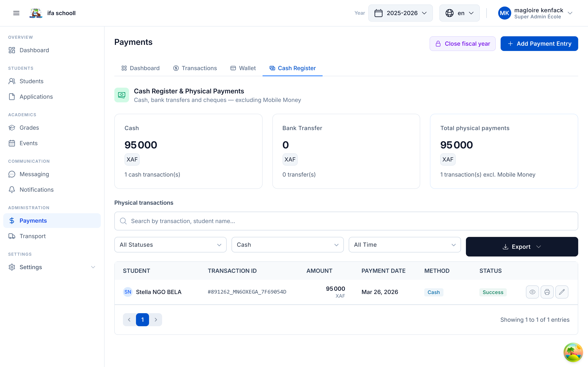This screenshot has height=367, width=588.
Task: View Stella NGO BELA's payment details via eye icon
Action: [532, 292]
